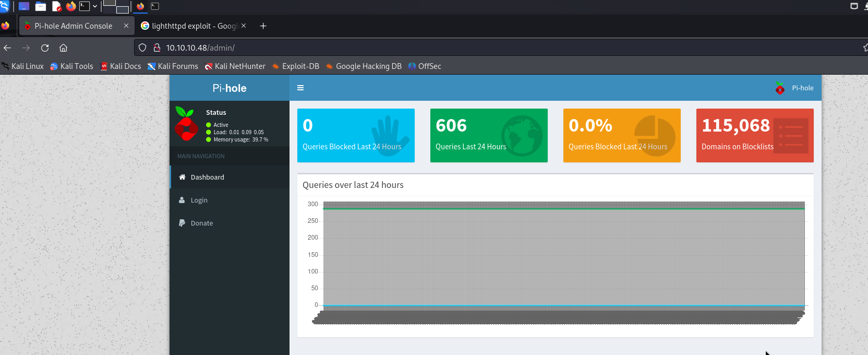Screen dimensions: 868x355
Task: Open the Donate link in sidebar
Action: (201, 223)
